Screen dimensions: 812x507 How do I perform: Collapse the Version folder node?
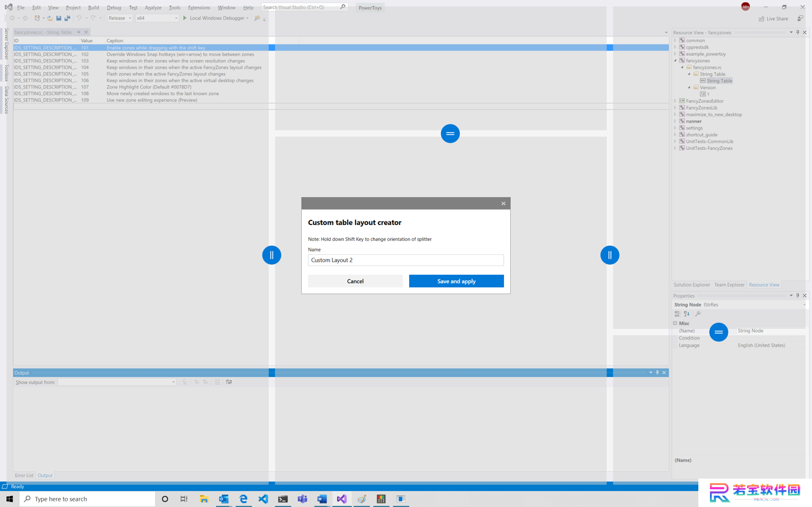pyautogui.click(x=689, y=87)
